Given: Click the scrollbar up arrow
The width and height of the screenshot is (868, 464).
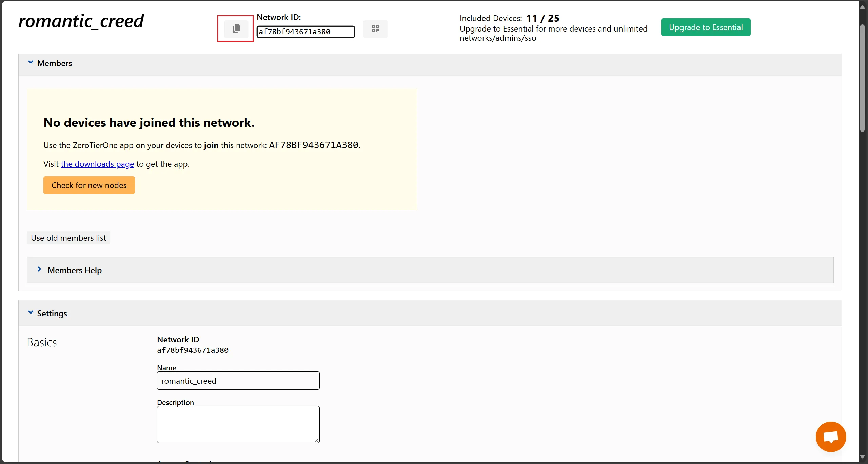Looking at the screenshot, I should pyautogui.click(x=862, y=7).
